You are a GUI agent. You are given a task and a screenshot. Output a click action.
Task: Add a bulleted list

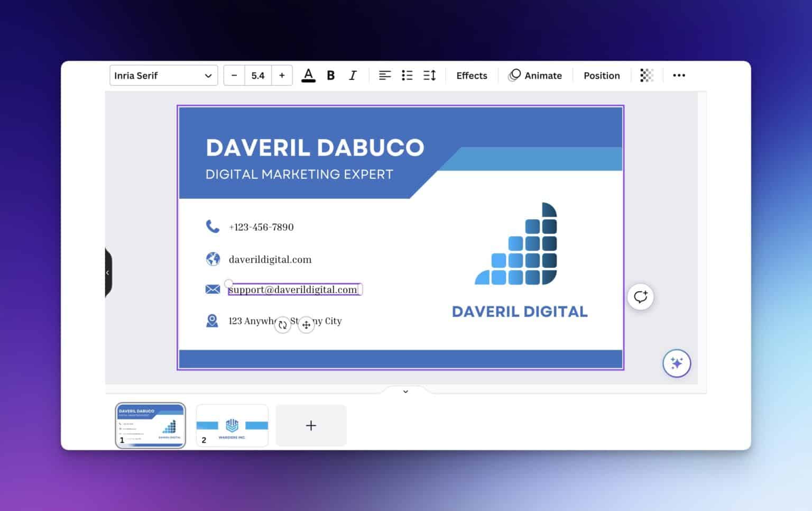(407, 75)
